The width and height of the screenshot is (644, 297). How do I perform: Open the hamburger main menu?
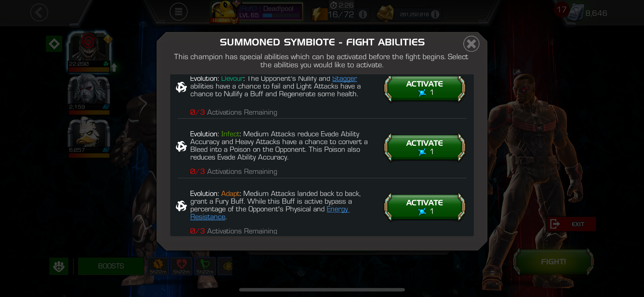179,12
